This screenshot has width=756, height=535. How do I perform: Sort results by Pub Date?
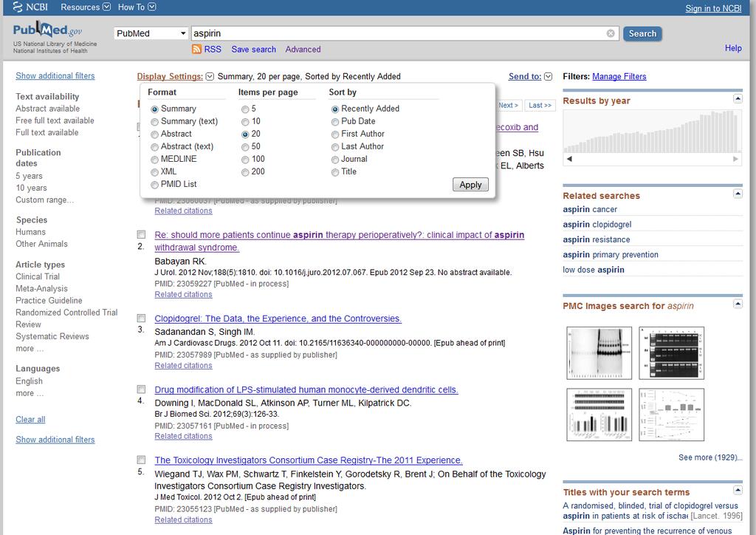334,122
